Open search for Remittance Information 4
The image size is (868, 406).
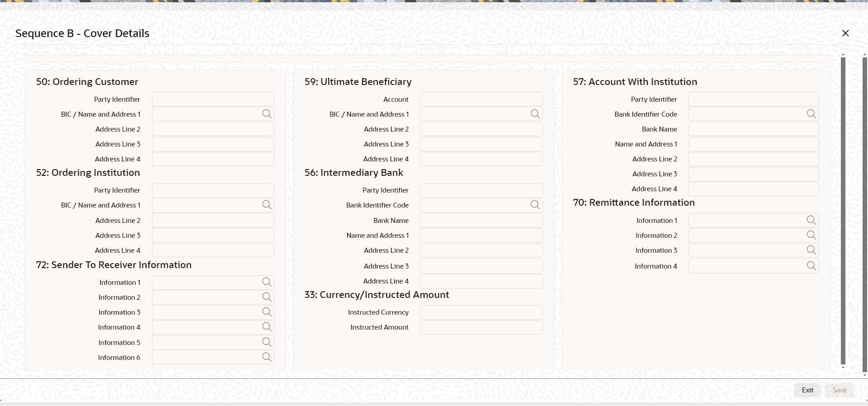[x=811, y=266]
